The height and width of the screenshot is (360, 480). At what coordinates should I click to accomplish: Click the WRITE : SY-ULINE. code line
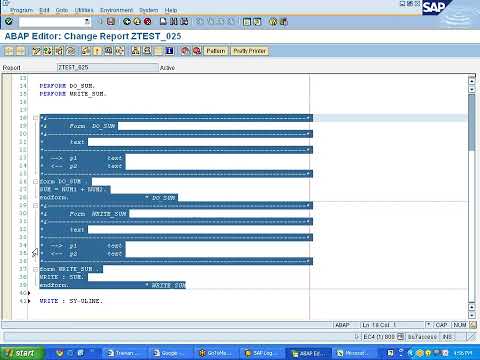[71, 301]
